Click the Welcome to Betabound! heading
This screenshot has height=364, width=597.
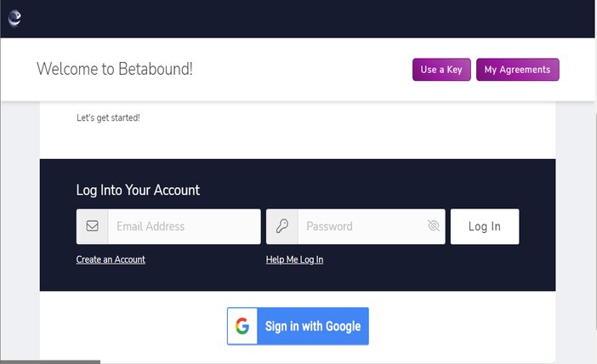coord(115,69)
